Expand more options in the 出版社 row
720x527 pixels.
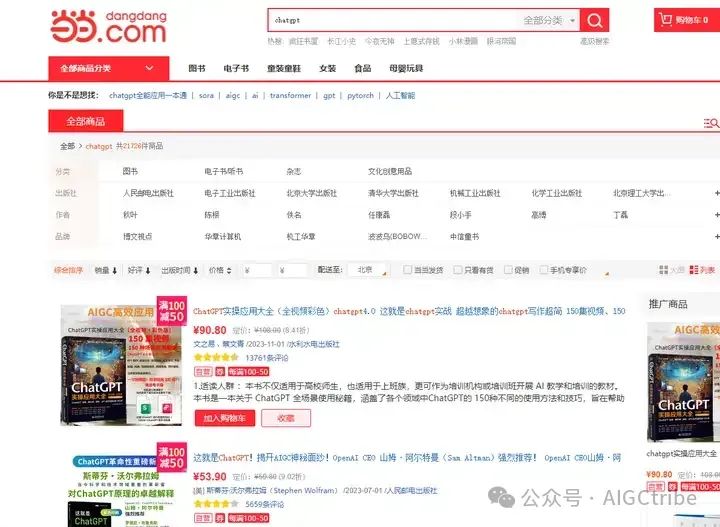point(717,193)
